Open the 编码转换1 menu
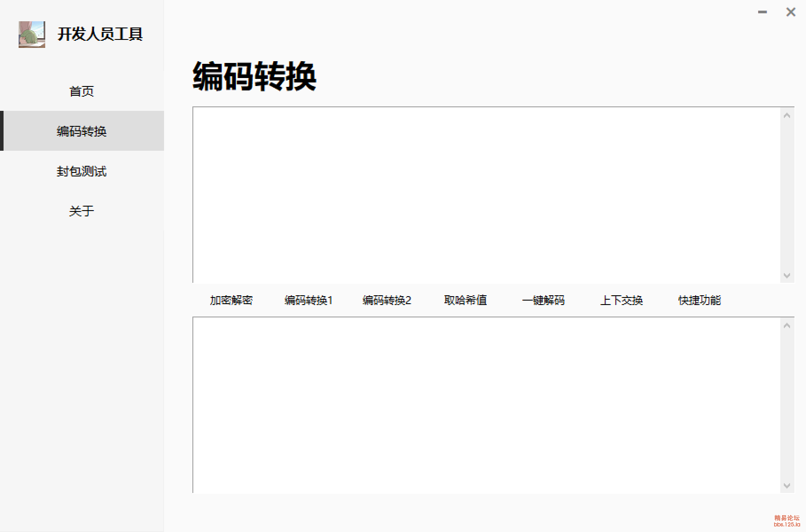The image size is (806, 532). pos(309,300)
